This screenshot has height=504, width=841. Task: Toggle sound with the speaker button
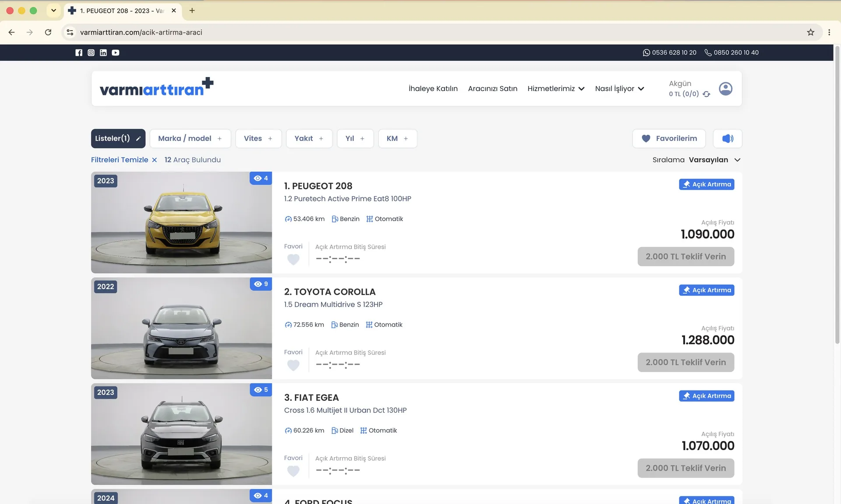[x=728, y=138]
